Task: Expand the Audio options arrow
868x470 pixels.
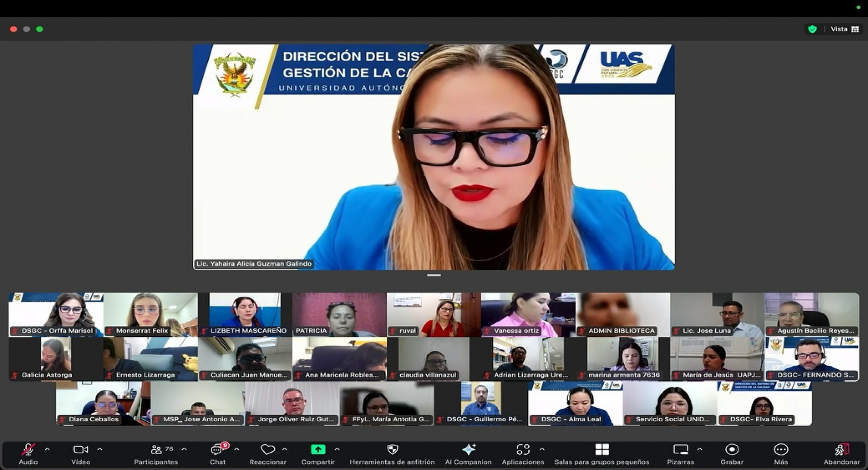Action: coord(47,449)
